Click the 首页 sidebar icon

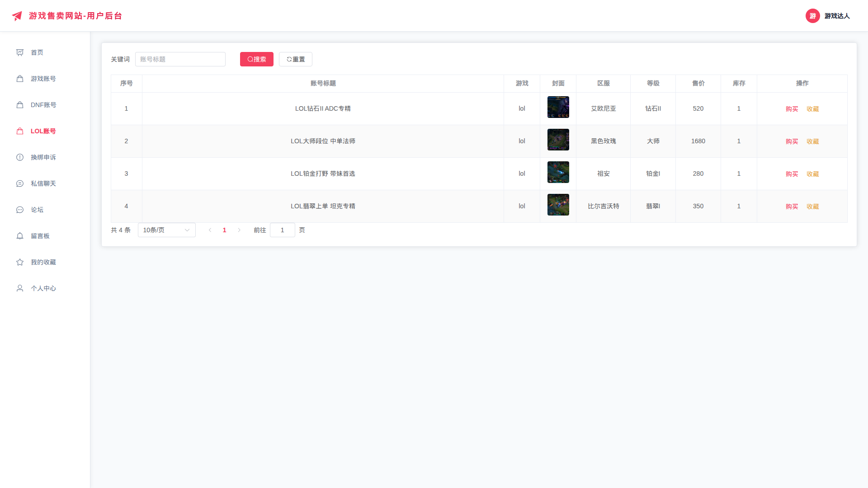(x=20, y=52)
